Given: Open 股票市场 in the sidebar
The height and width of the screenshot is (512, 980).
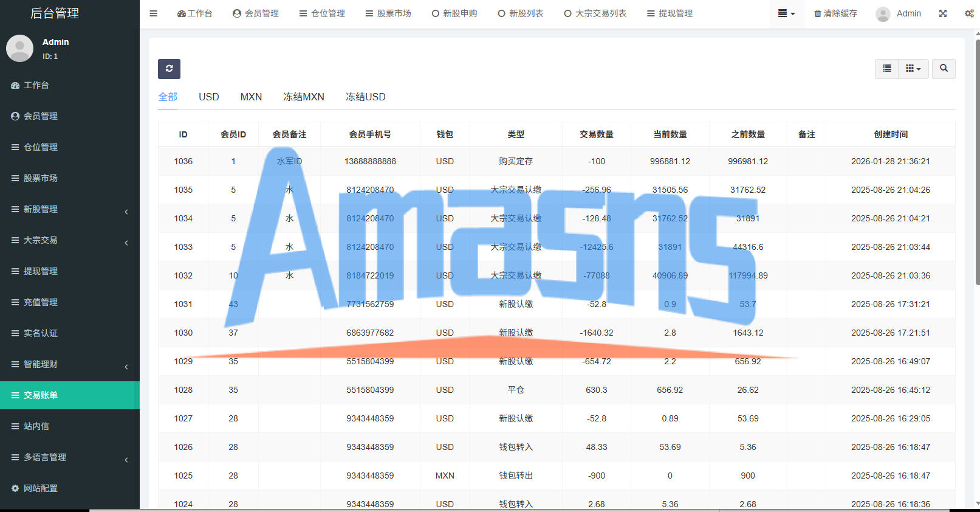Looking at the screenshot, I should coord(70,178).
